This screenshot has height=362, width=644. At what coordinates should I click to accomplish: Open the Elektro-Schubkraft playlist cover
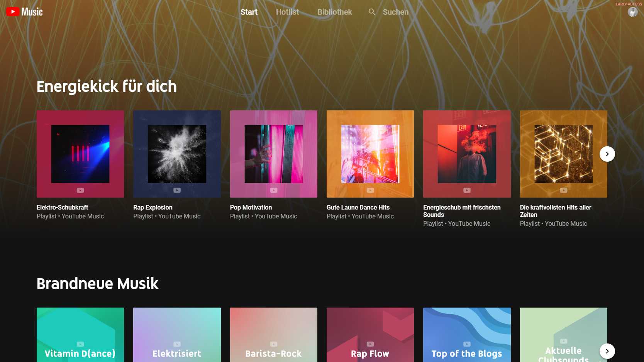(80, 154)
